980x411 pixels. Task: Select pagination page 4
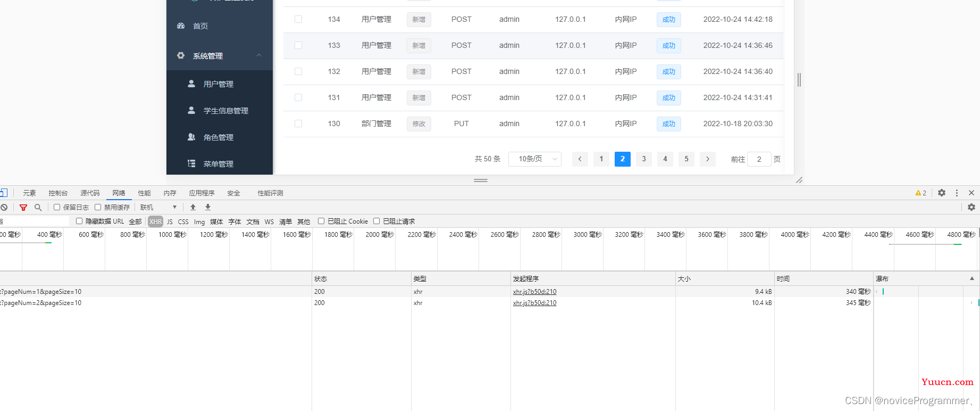pos(665,159)
